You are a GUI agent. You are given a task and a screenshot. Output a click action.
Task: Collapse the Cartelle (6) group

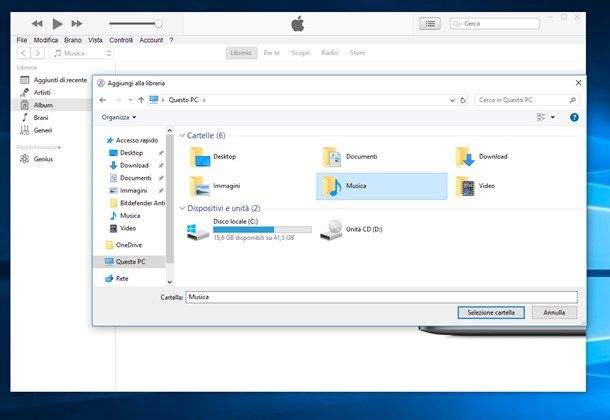tap(182, 136)
